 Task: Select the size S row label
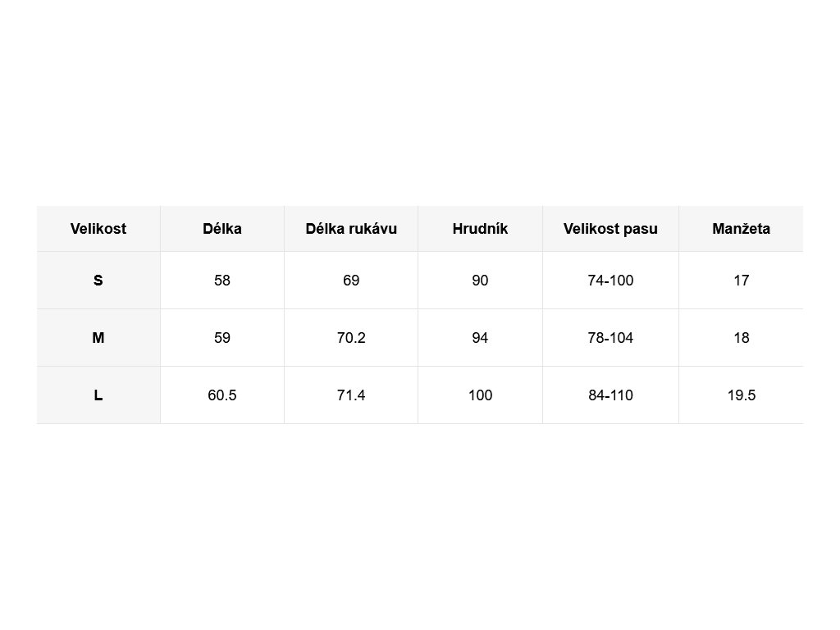coord(98,281)
